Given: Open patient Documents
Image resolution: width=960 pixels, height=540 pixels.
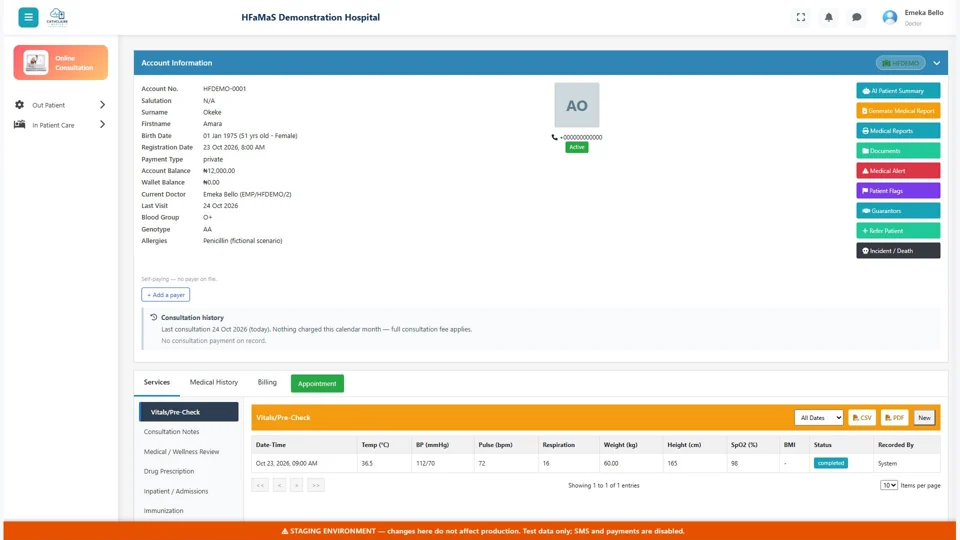Looking at the screenshot, I should [898, 151].
